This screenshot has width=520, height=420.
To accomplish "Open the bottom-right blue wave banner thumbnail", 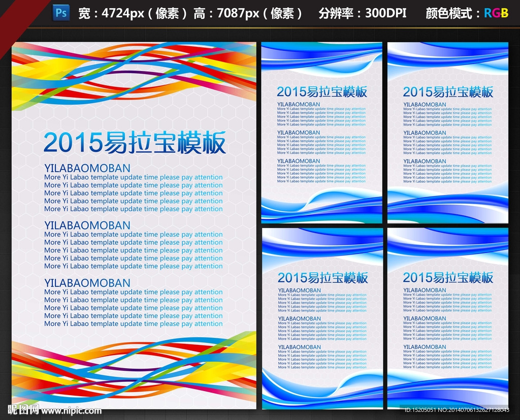I will 448,318.
